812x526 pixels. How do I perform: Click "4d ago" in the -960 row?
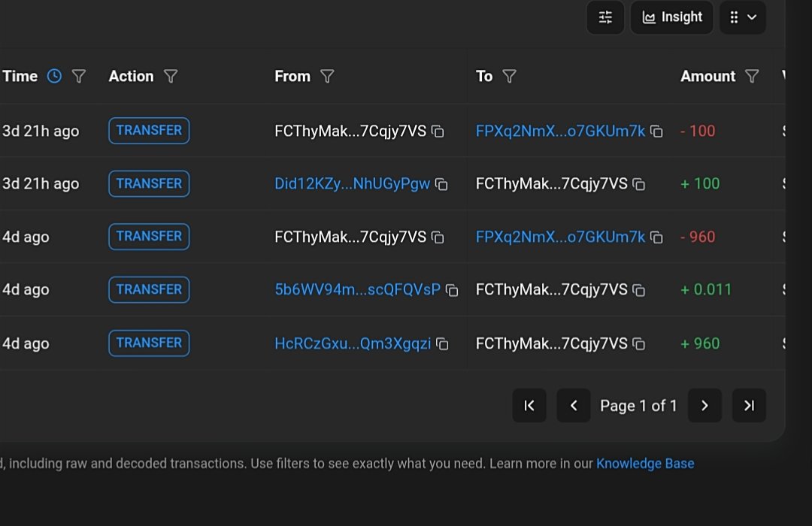tap(26, 237)
